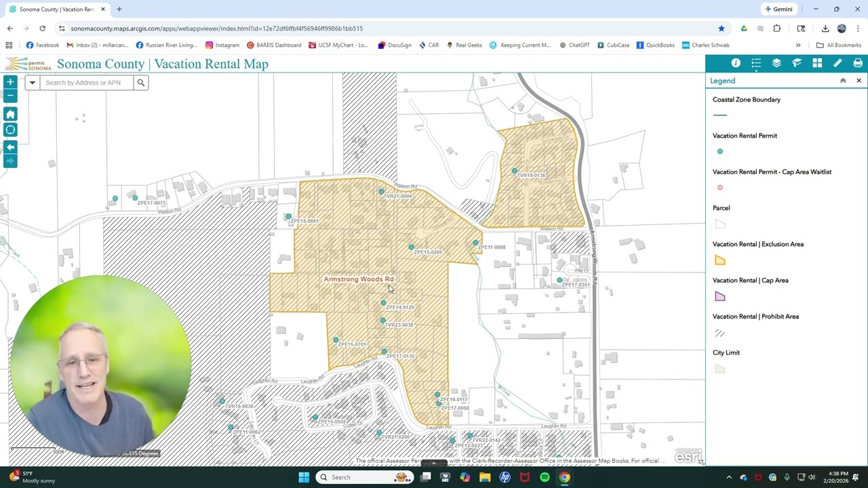Click the Search by Address or APN field
Screen dimensions: 868x488
(86, 83)
